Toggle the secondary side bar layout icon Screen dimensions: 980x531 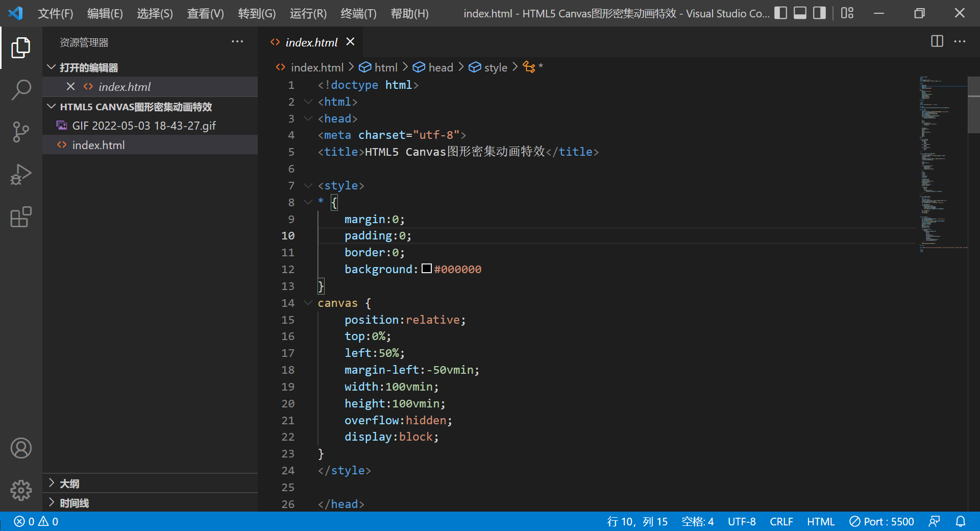[819, 13]
